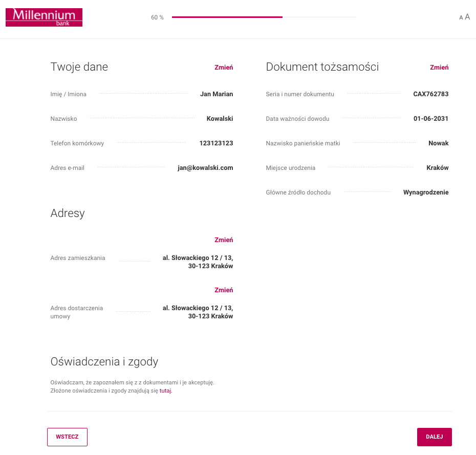
Task: Click the Adres dostarczenia umowy address value
Action: (x=198, y=312)
